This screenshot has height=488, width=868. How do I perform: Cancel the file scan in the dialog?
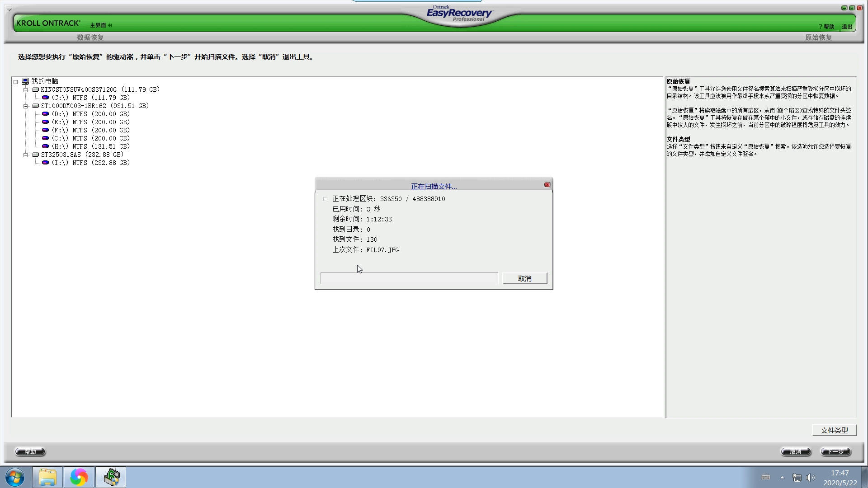click(525, 278)
